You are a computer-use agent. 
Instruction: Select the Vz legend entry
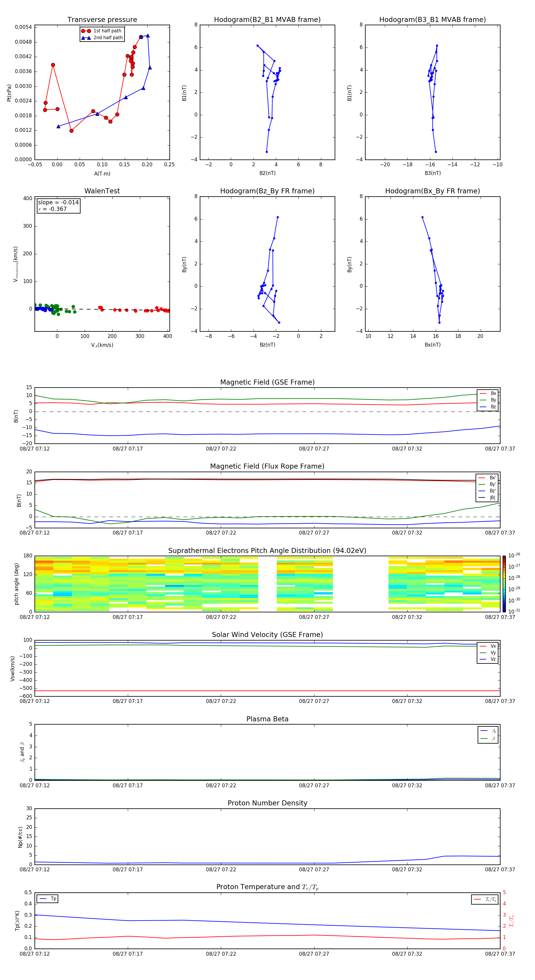[488, 659]
